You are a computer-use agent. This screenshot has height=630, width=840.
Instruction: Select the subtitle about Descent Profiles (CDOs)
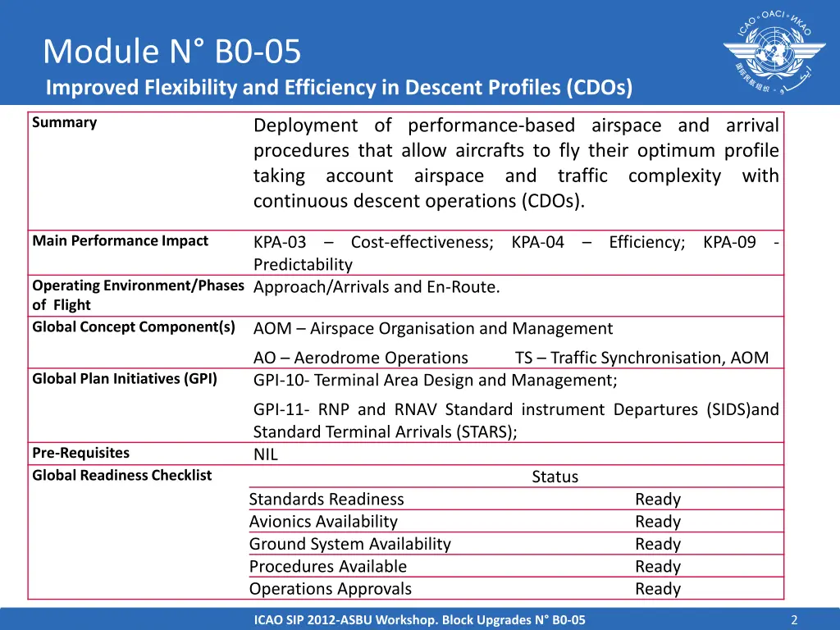click(339, 87)
